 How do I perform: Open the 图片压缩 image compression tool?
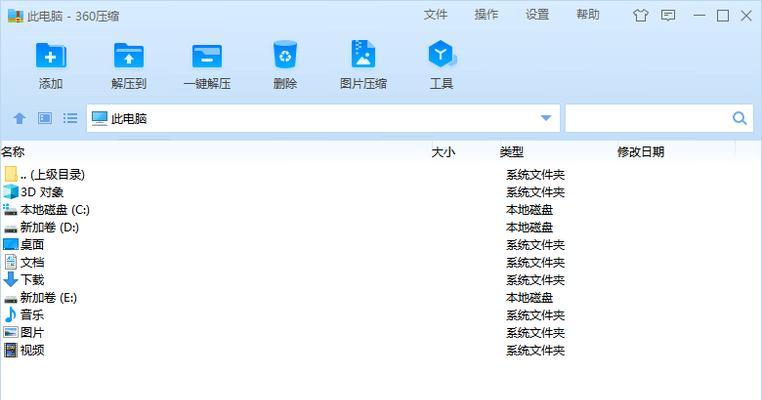point(363,53)
